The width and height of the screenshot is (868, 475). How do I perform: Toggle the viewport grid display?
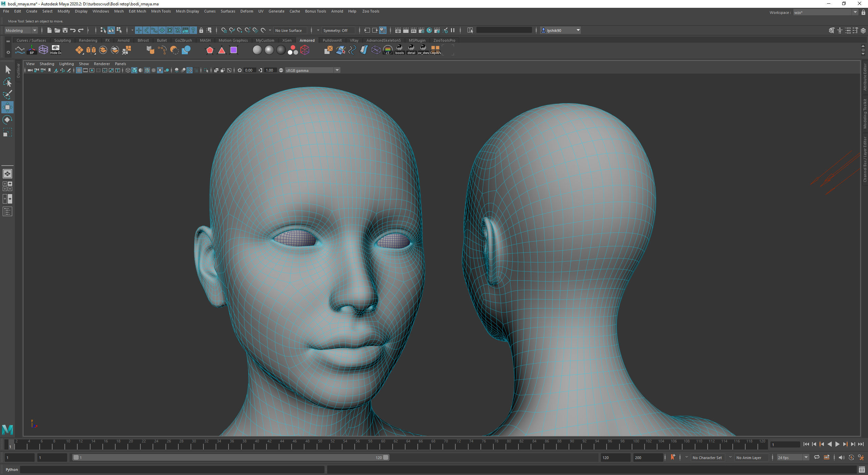point(79,70)
